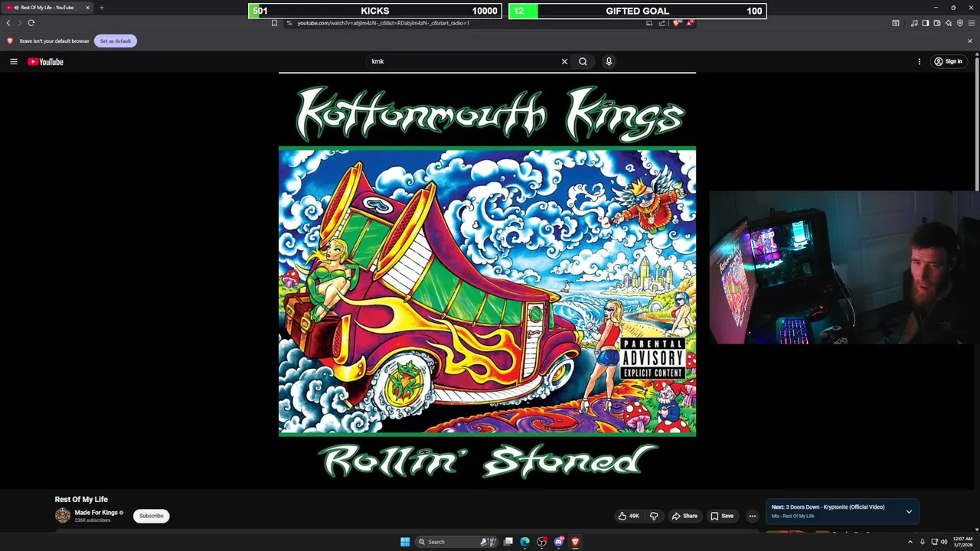
Task: Start voice search with the microphone icon
Action: click(609, 61)
